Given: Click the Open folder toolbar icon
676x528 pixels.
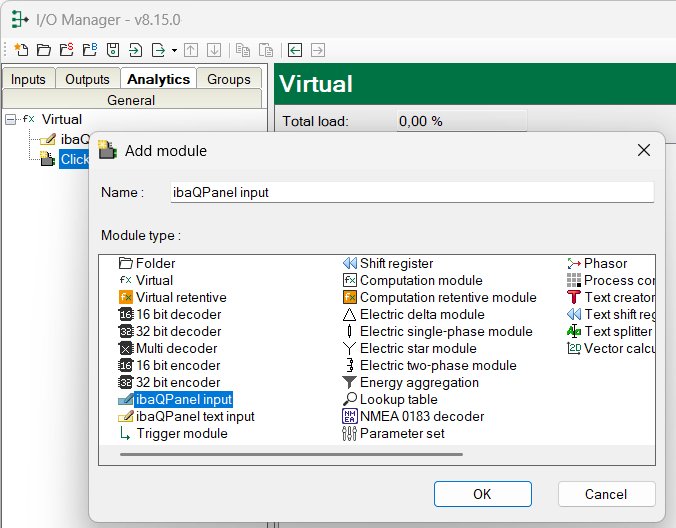Looking at the screenshot, I should click(44, 50).
